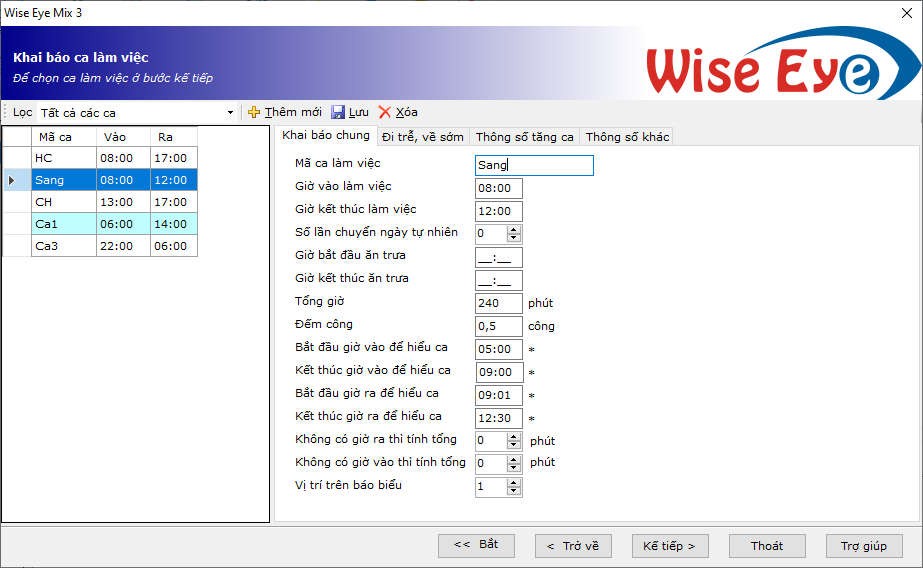
Task: Open the Thông số khác tab
Action: pos(627,137)
